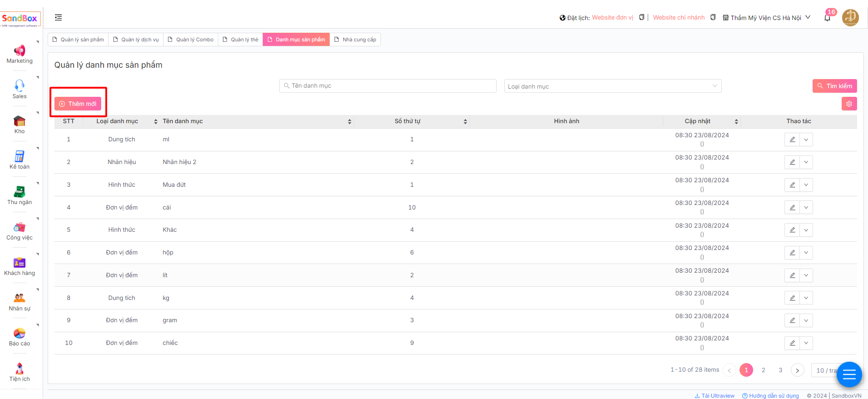Open the Loại danh mục dropdown
Image resolution: width=868 pixels, height=399 pixels.
pyautogui.click(x=612, y=86)
